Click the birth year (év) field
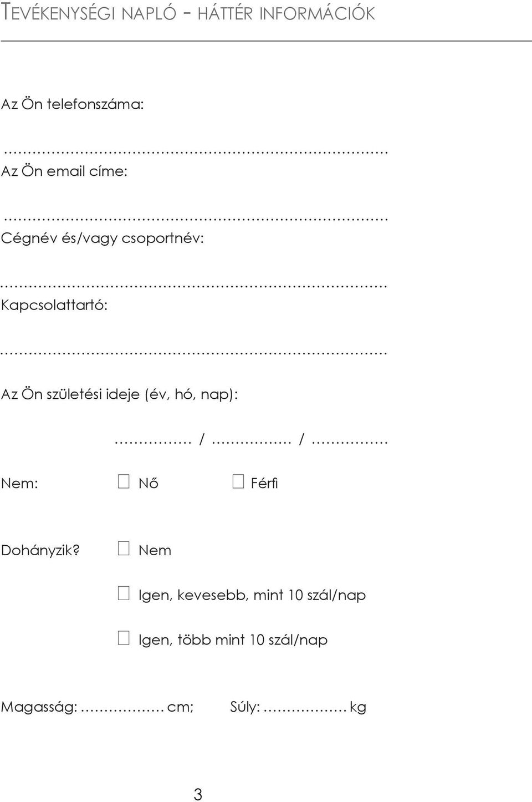The width and height of the screenshot is (532, 802). click(154, 441)
